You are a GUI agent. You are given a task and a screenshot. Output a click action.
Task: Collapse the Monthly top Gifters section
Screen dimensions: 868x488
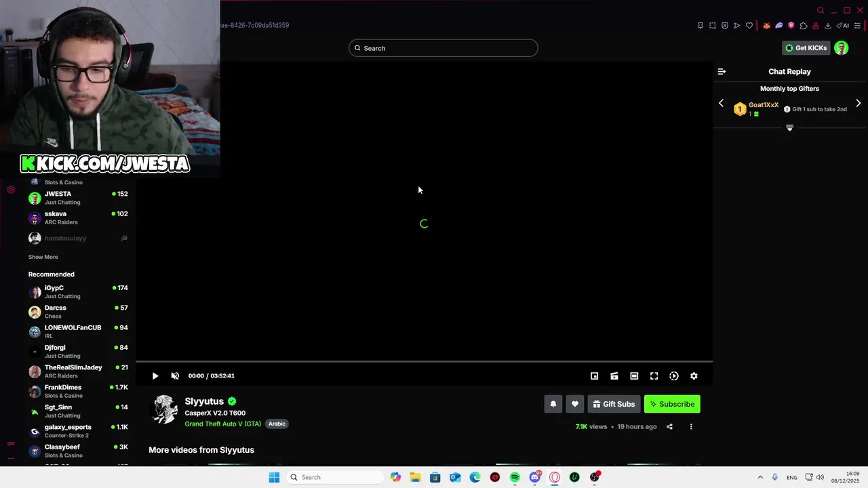tap(789, 127)
